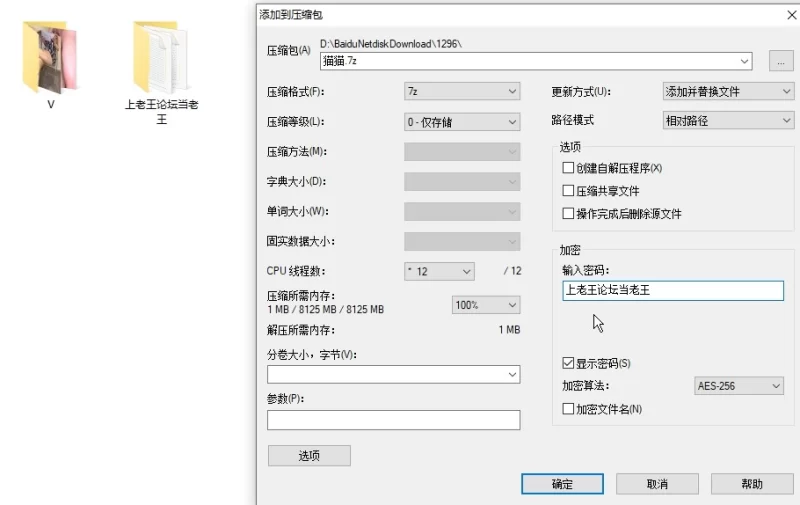Click the 字典大小 disabled dropdown
The width and height of the screenshot is (800, 505).
[x=462, y=182]
